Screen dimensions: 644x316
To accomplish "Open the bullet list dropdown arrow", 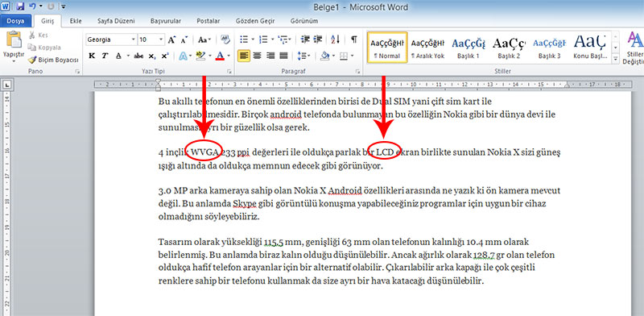I will pos(253,39).
